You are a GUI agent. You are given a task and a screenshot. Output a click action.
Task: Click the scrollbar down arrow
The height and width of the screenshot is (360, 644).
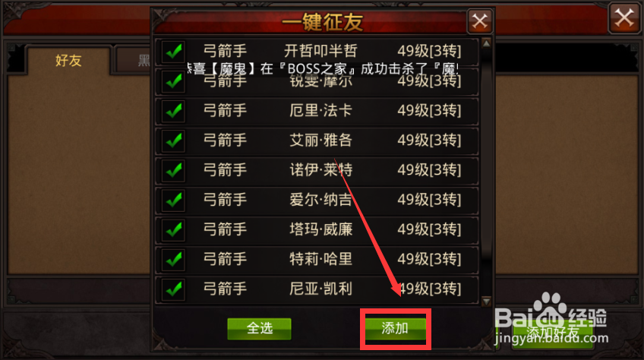(x=486, y=302)
